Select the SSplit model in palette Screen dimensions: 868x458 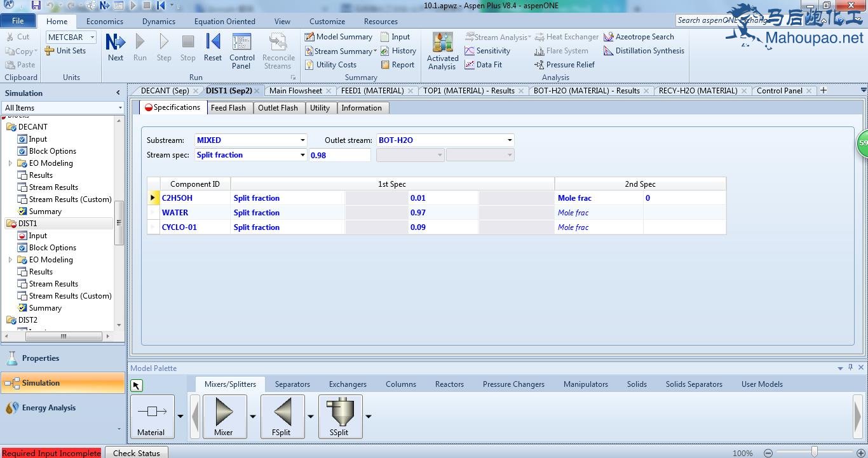coord(340,417)
